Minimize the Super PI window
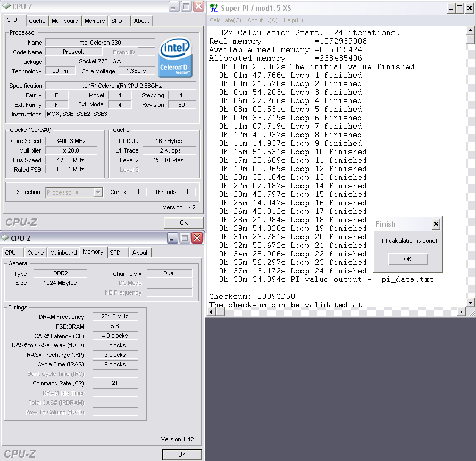 tap(451, 8)
